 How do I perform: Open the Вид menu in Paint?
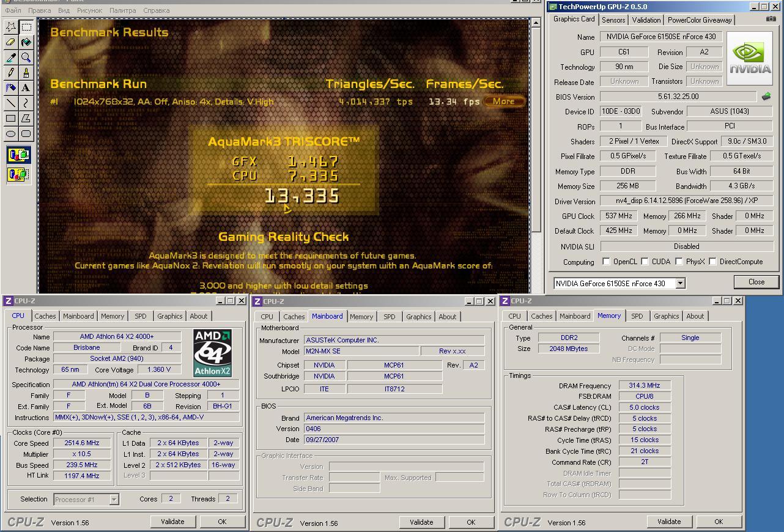64,10
